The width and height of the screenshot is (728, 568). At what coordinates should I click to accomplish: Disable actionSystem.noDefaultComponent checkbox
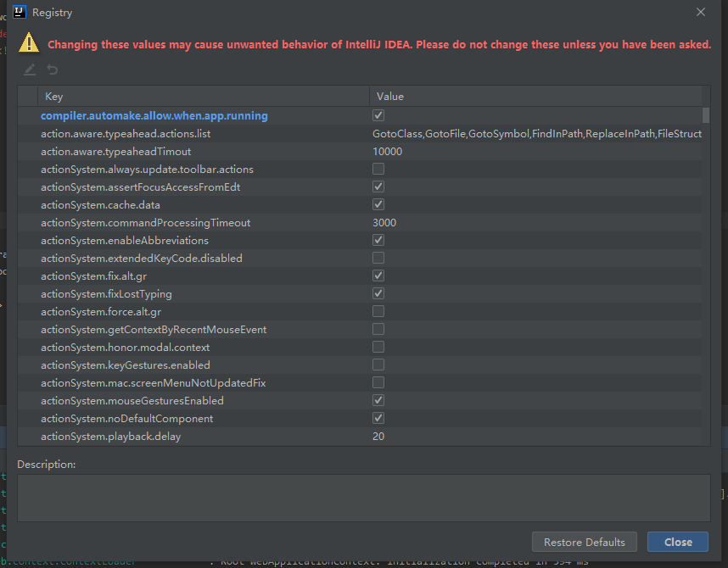point(378,418)
